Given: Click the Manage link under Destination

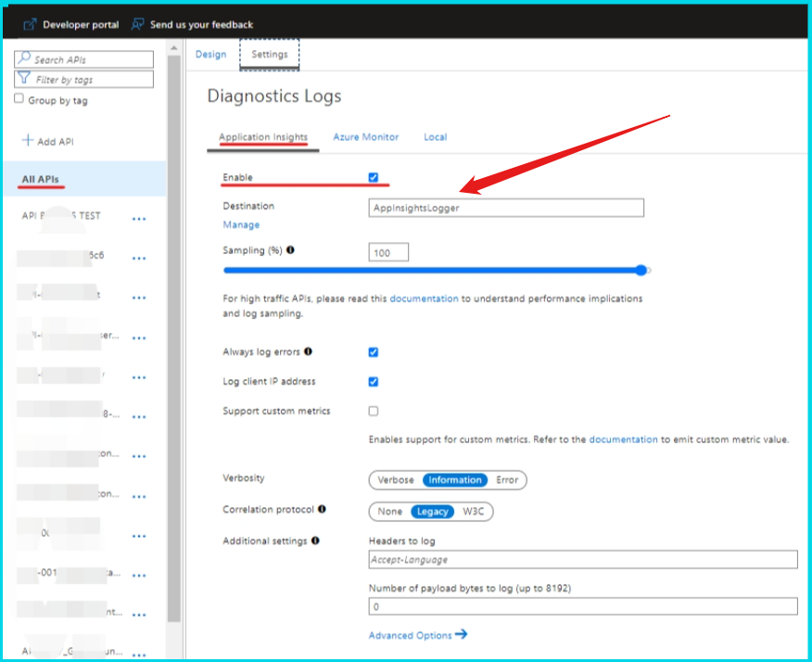Looking at the screenshot, I should tap(241, 225).
